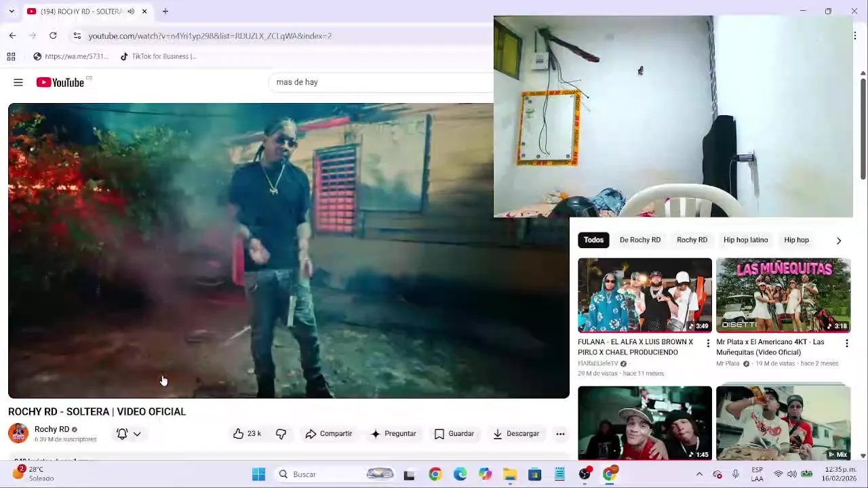Open Microsoft Edge from taskbar
The image size is (868, 488).
coord(460,474)
